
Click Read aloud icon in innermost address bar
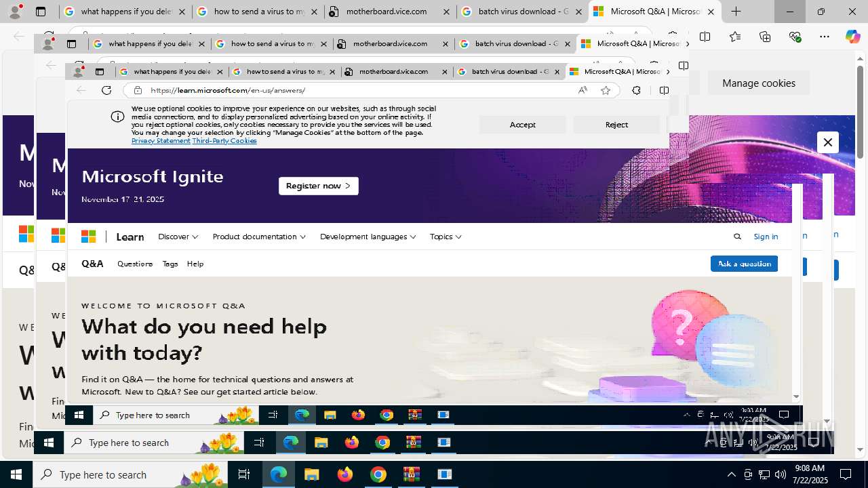(x=583, y=90)
